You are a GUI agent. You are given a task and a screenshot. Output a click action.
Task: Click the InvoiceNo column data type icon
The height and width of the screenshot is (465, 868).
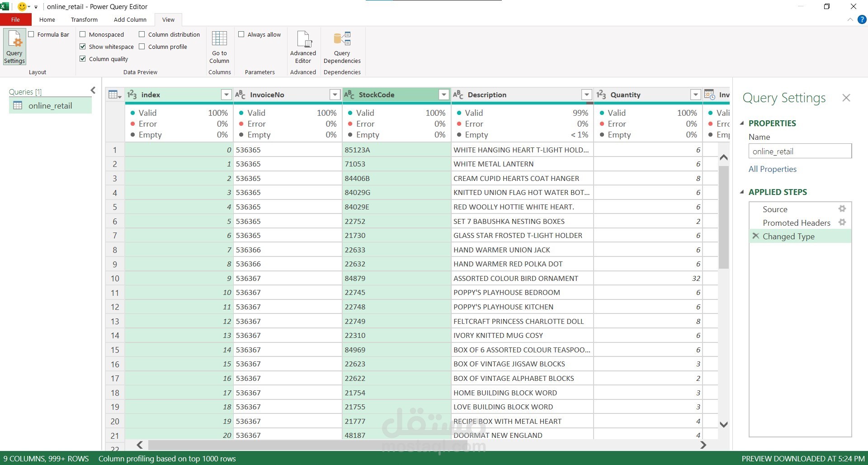click(x=241, y=95)
